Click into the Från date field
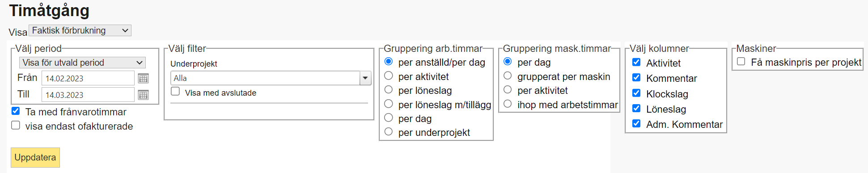 [88, 78]
